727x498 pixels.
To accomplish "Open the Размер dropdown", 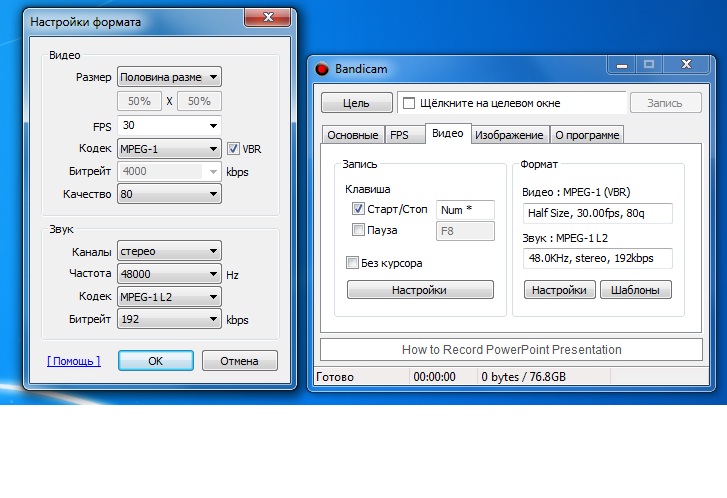I will tap(169, 77).
